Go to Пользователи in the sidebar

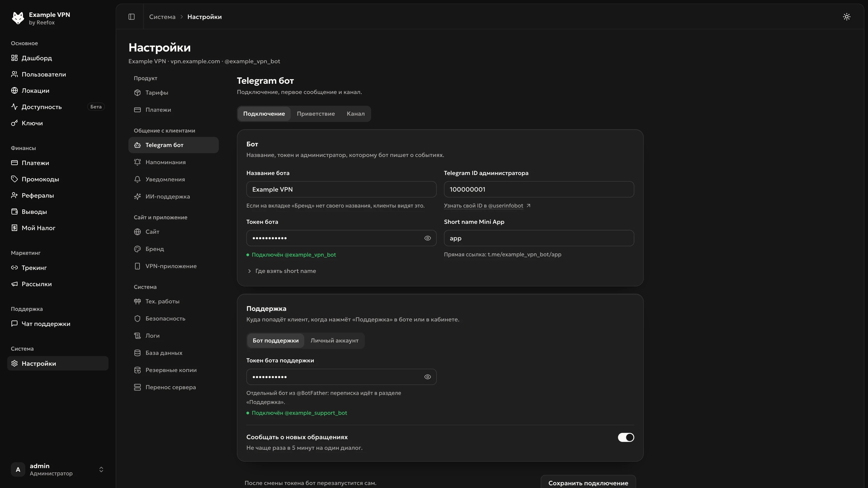pos(58,74)
